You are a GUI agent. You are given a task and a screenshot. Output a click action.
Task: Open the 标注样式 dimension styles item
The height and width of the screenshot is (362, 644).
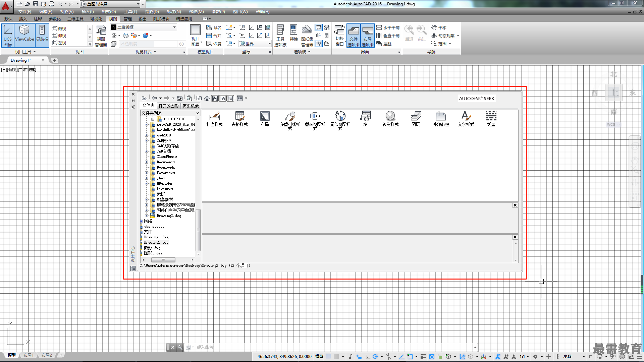[214, 119]
